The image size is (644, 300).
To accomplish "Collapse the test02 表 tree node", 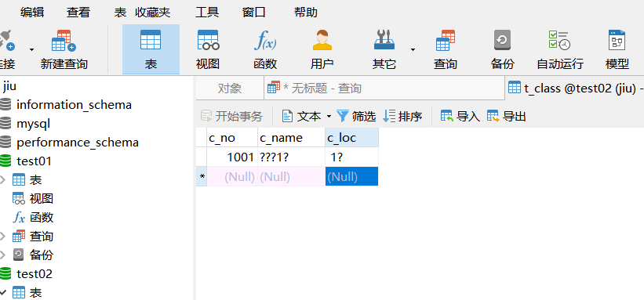I will click(3, 292).
